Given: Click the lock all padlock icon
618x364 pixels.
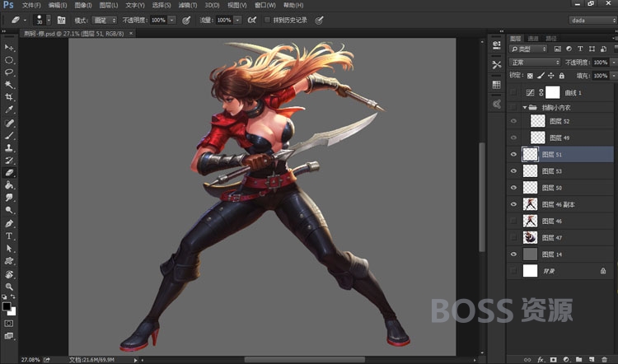Looking at the screenshot, I should (x=562, y=76).
